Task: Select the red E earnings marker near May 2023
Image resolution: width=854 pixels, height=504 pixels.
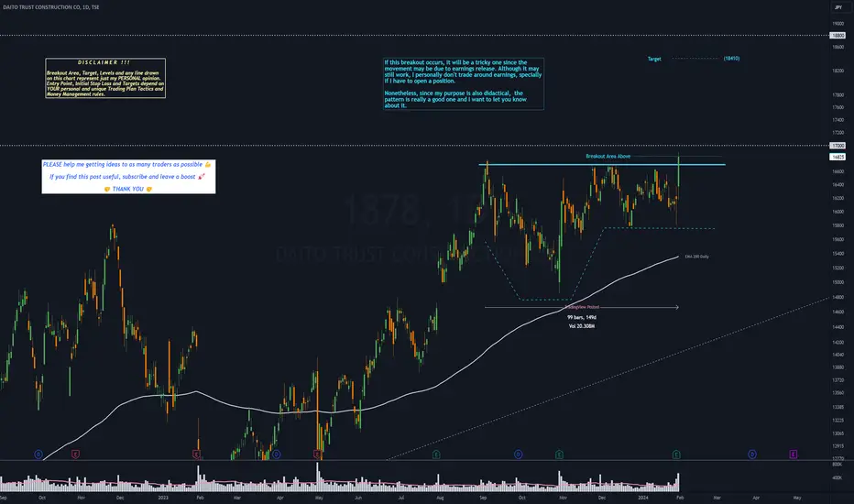Action: pos(317,454)
